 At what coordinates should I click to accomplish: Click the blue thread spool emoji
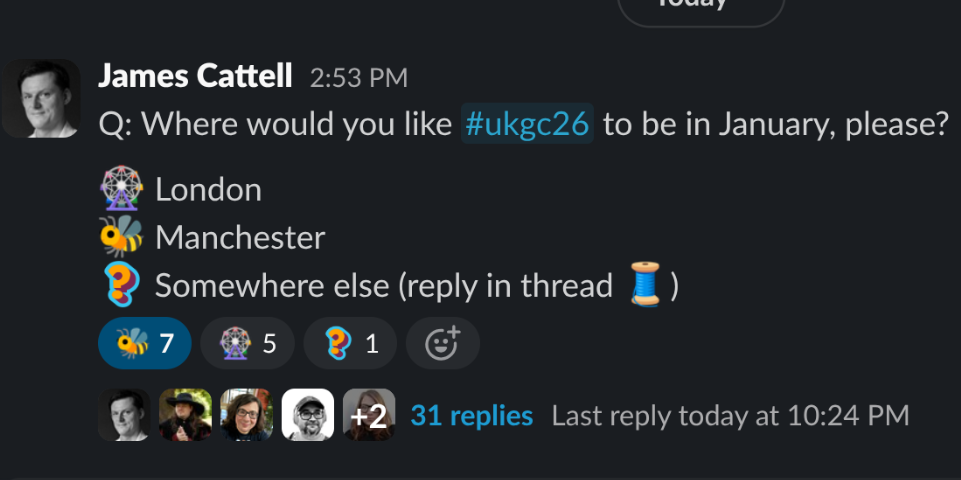click(x=645, y=284)
